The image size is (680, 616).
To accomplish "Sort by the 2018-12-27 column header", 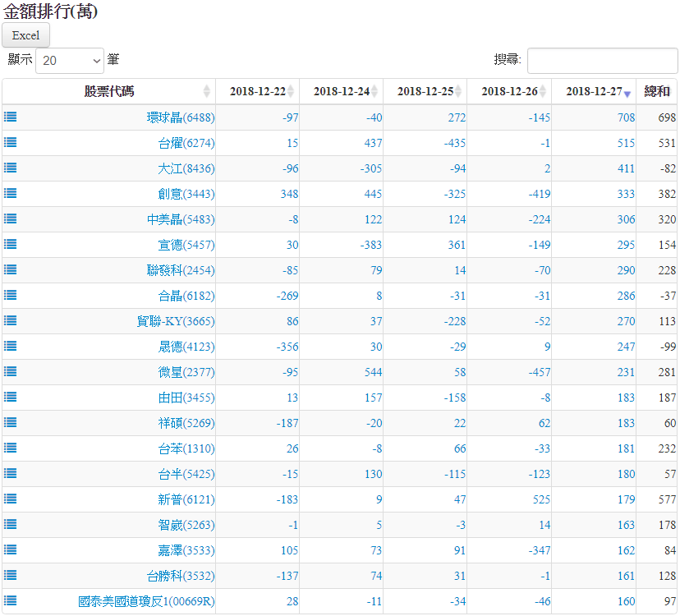I will [593, 91].
